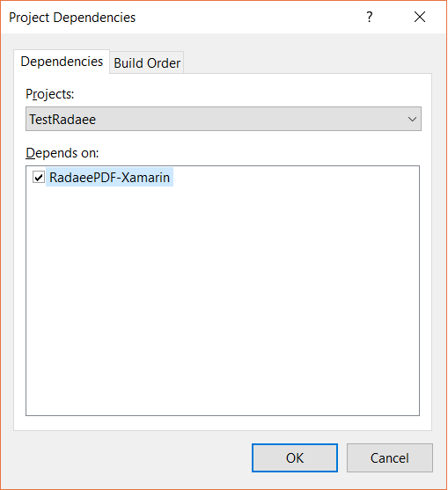This screenshot has width=448, height=490.
Task: Click the question mark help icon
Action: (369, 17)
